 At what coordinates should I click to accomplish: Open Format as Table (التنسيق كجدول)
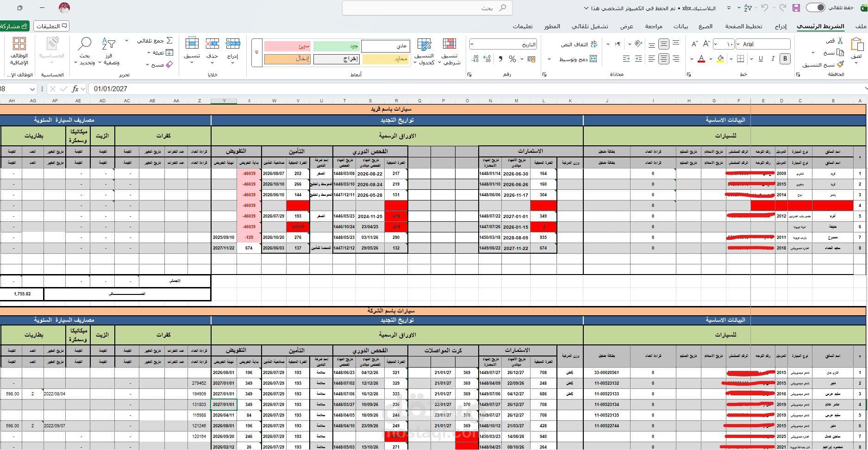[x=424, y=51]
